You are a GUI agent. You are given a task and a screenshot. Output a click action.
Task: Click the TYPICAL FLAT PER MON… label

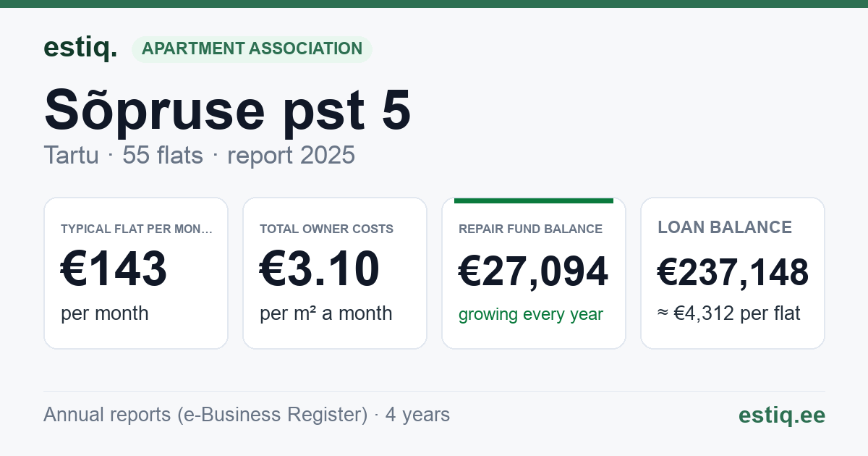point(137,229)
